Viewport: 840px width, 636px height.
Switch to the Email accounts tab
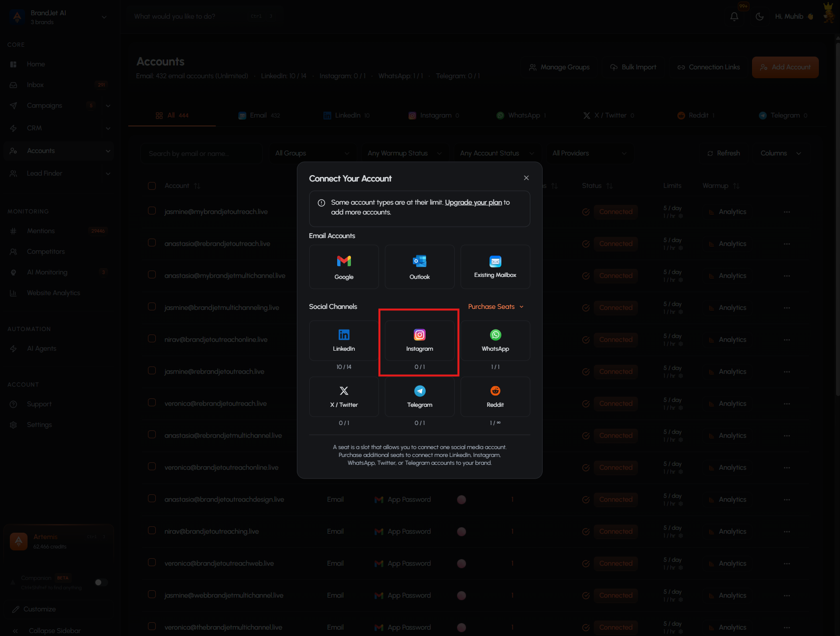259,116
